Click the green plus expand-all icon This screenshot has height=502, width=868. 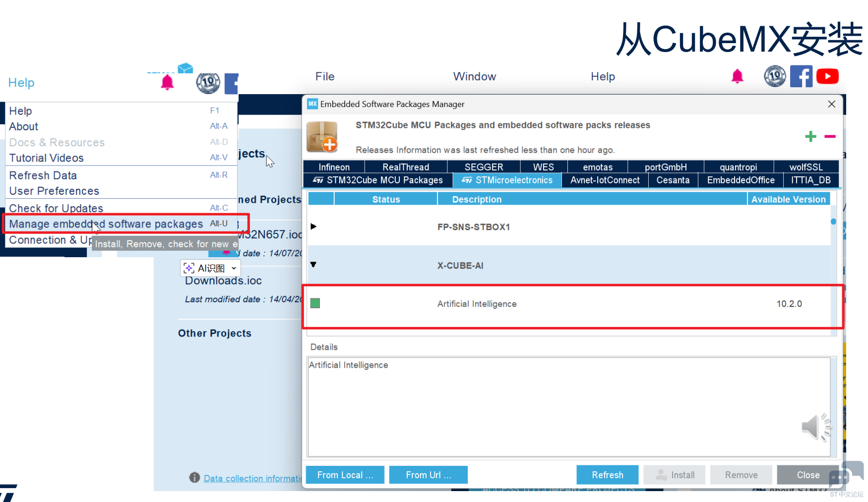(810, 136)
